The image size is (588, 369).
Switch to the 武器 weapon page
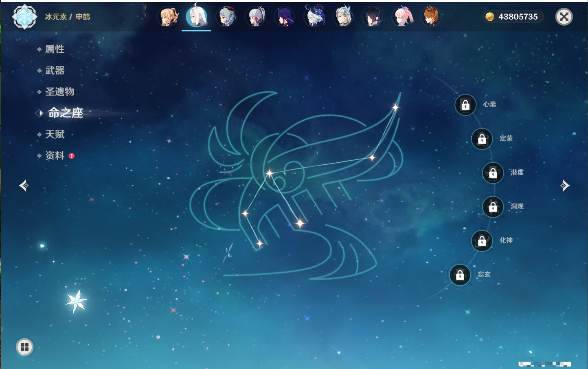tap(55, 71)
